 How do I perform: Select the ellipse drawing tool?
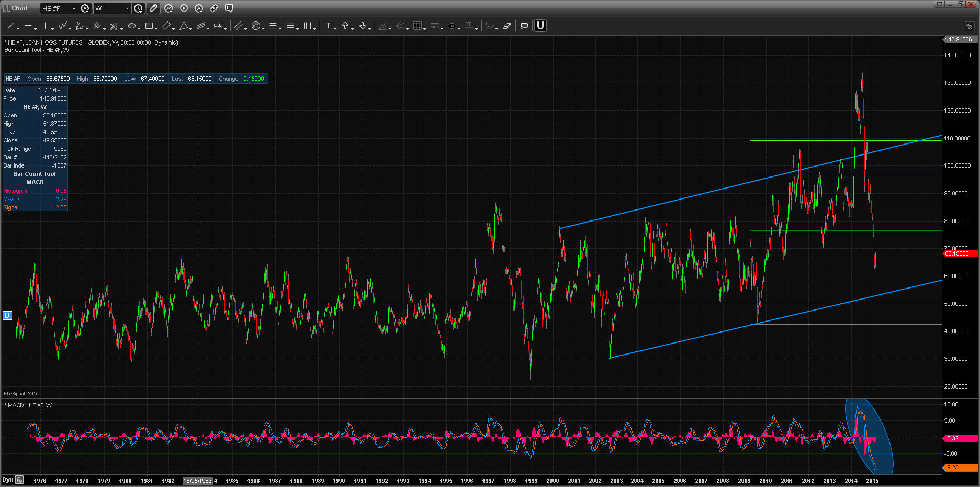pos(132,26)
